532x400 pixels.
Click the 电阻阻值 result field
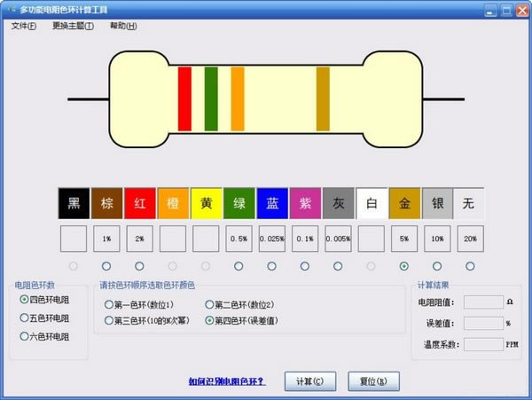[x=483, y=302]
